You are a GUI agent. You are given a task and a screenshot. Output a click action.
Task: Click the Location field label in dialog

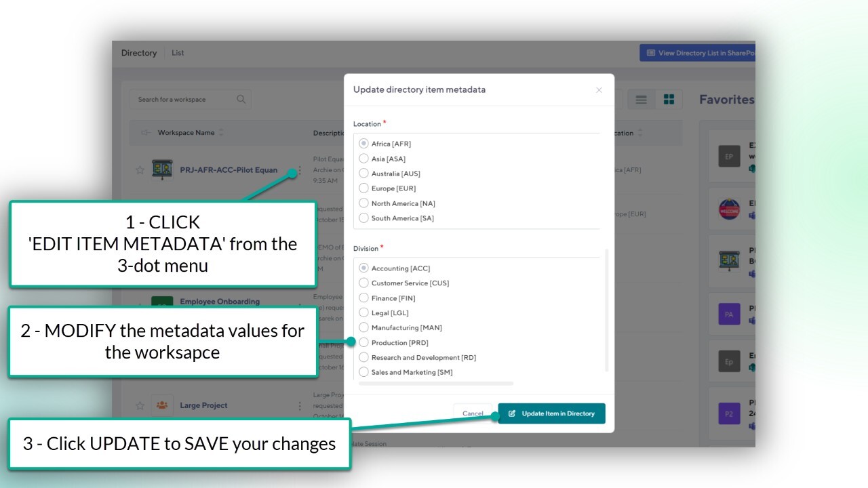(367, 124)
